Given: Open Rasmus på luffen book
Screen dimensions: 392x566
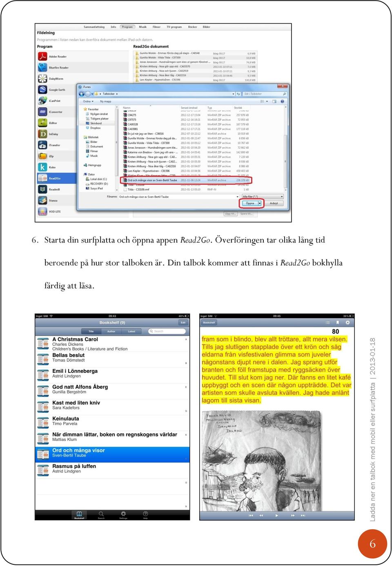Looking at the screenshot, I should coord(112,470).
